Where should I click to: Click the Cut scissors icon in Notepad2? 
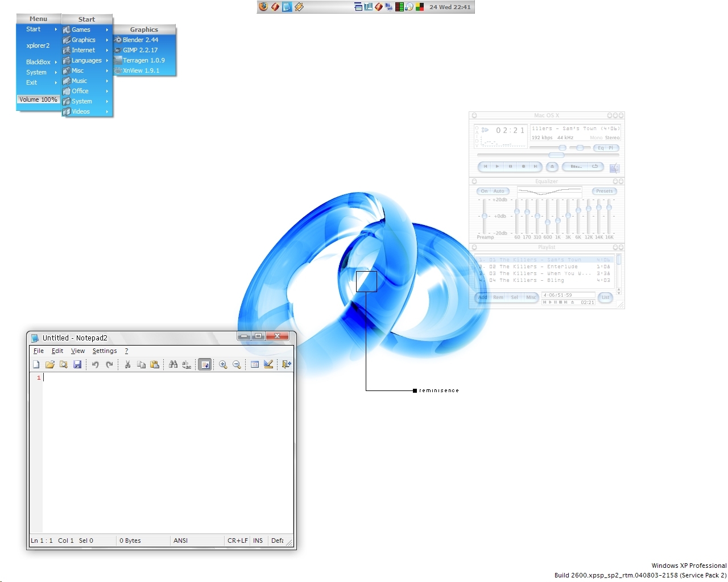[127, 364]
